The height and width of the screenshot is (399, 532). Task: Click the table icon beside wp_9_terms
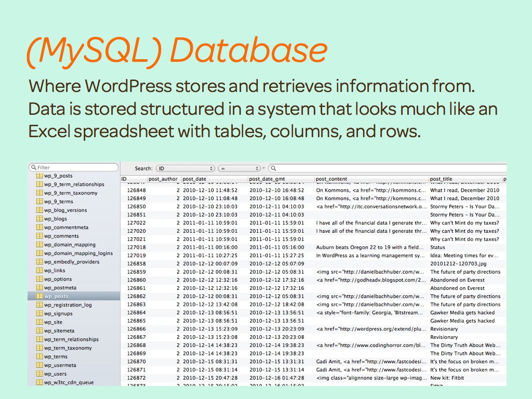(x=39, y=202)
